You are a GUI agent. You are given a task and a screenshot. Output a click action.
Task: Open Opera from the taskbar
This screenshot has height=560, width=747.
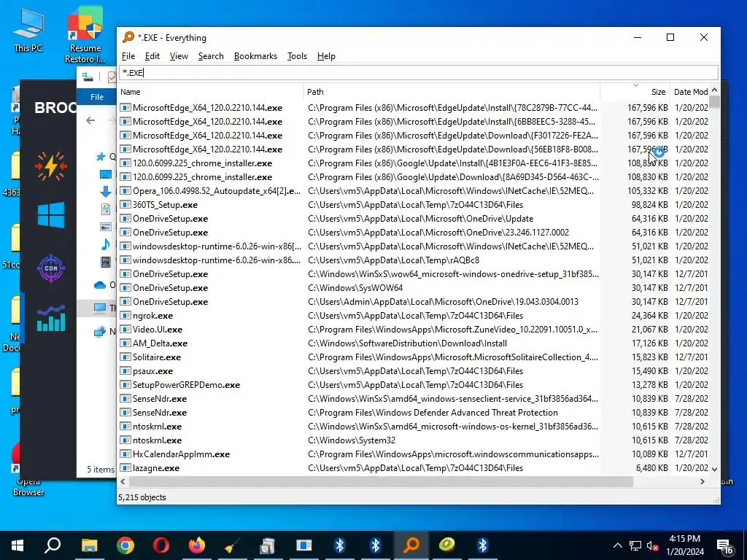coord(161,545)
